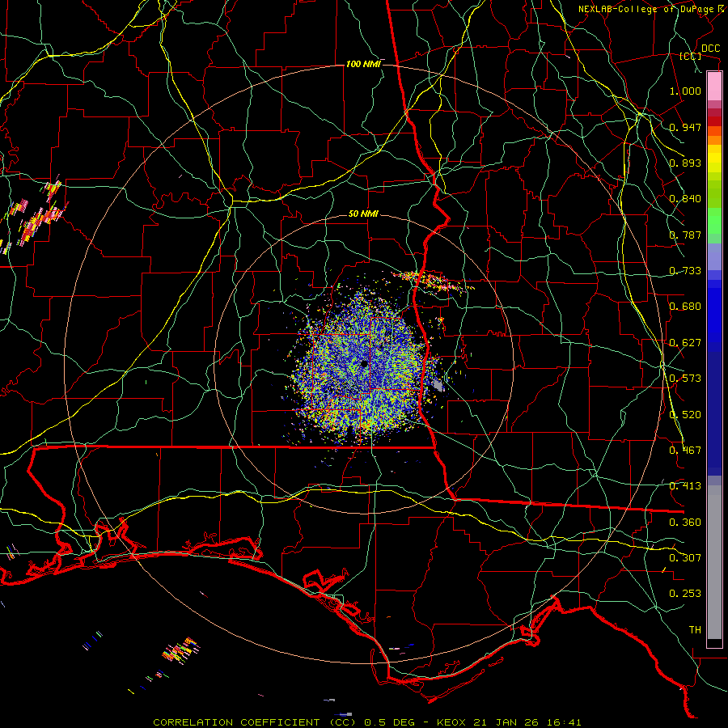Select the 0.253 scale value

click(685, 594)
